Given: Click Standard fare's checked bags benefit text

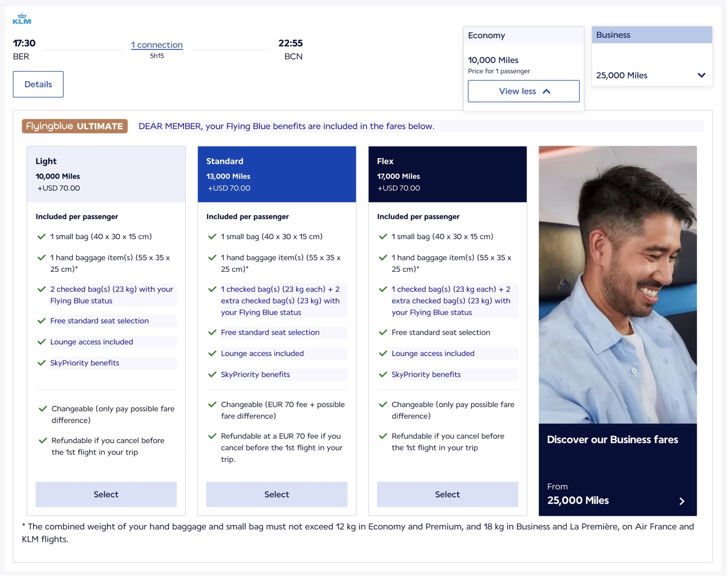Looking at the screenshot, I should (x=281, y=301).
